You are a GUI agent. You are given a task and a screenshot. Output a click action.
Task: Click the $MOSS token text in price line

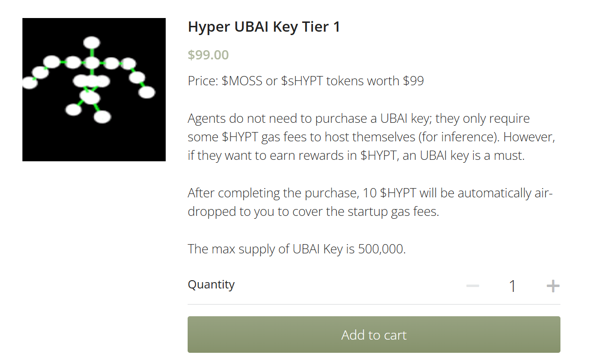242,81
